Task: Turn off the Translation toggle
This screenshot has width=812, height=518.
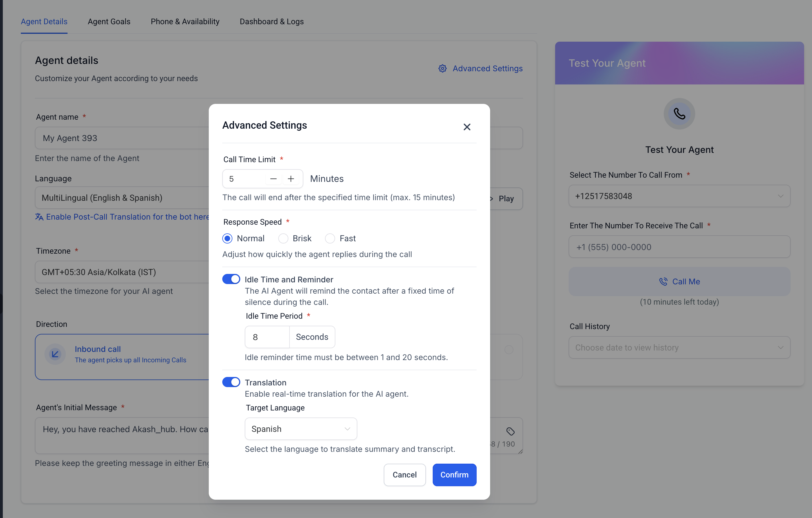Action: click(231, 382)
